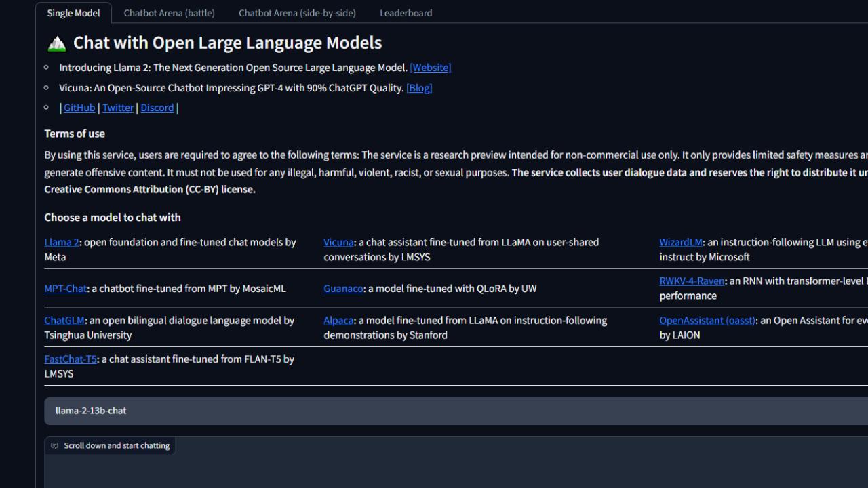Click the 'Chat with Open Large Language Models' heading
868x488 pixels.
228,43
